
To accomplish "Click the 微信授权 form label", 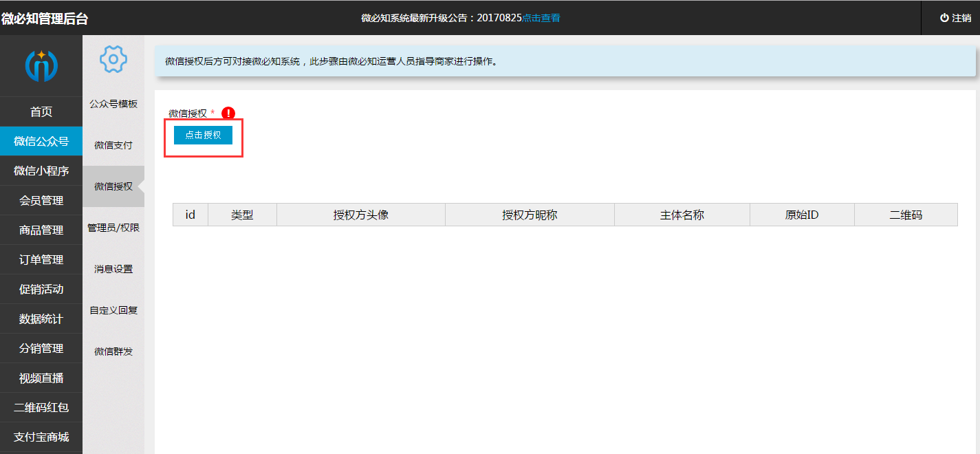I will 188,113.
